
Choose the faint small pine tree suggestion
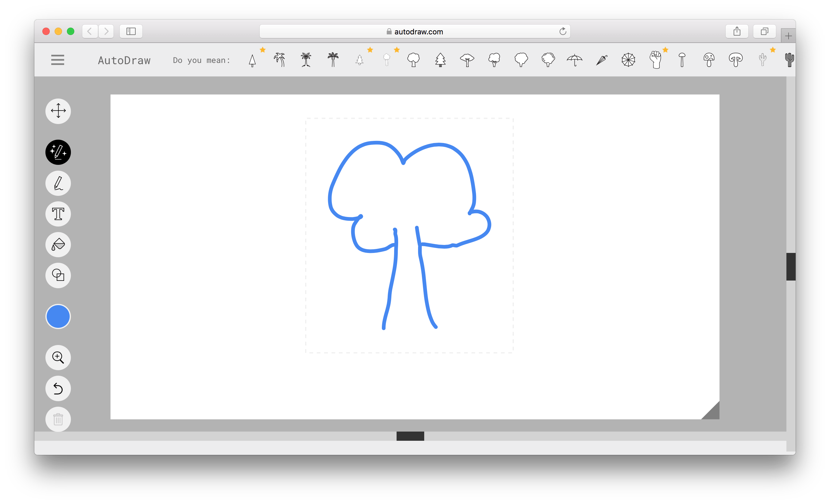(360, 60)
